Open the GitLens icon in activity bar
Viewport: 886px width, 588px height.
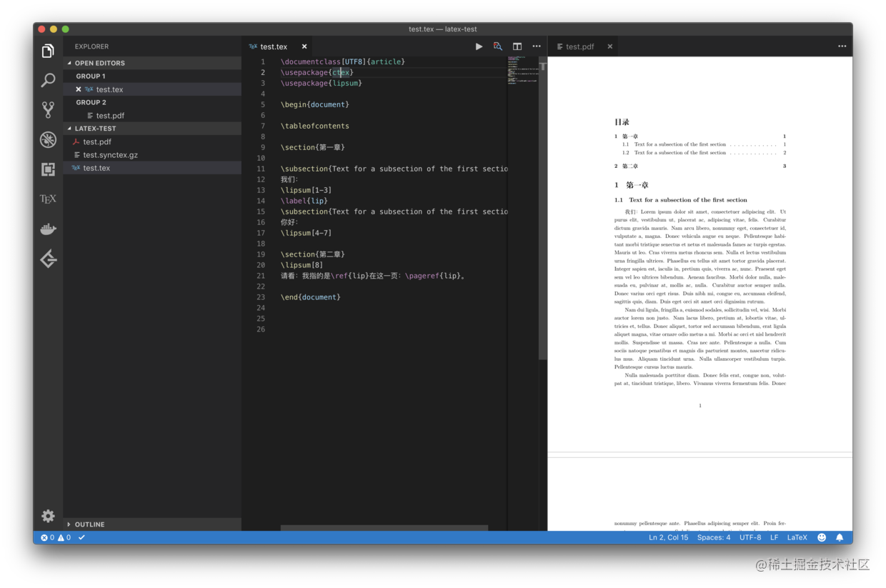(x=48, y=259)
